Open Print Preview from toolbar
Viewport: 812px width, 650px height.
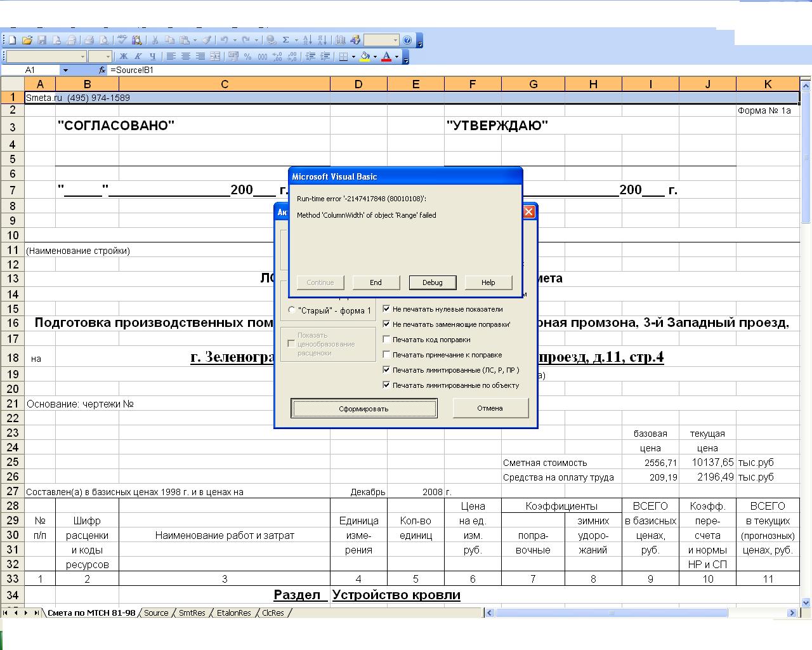point(105,40)
